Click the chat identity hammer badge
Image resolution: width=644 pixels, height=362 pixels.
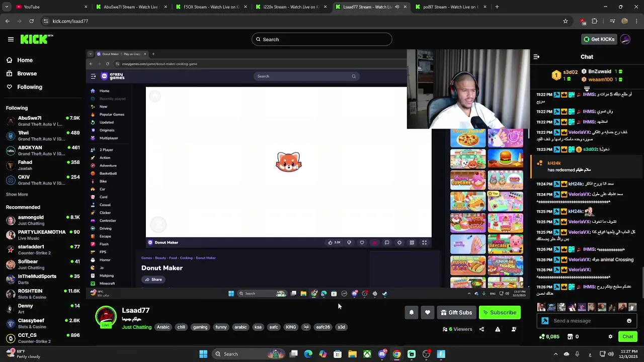tap(545, 321)
